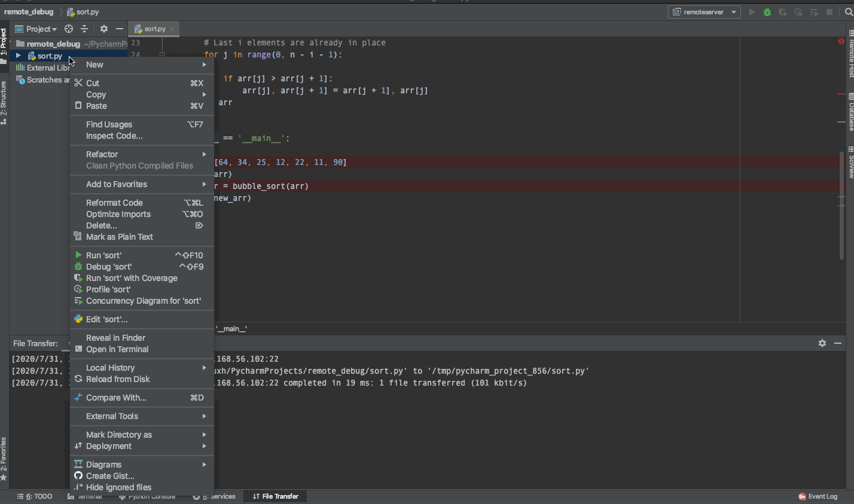Start debugging with the green bug icon
This screenshot has width=854, height=504.
pyautogui.click(x=767, y=12)
